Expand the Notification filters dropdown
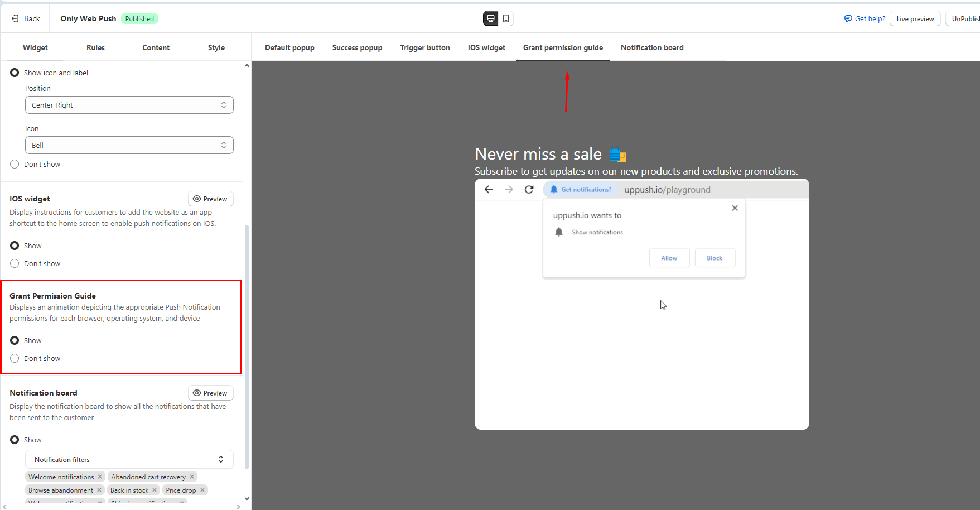 (129, 459)
